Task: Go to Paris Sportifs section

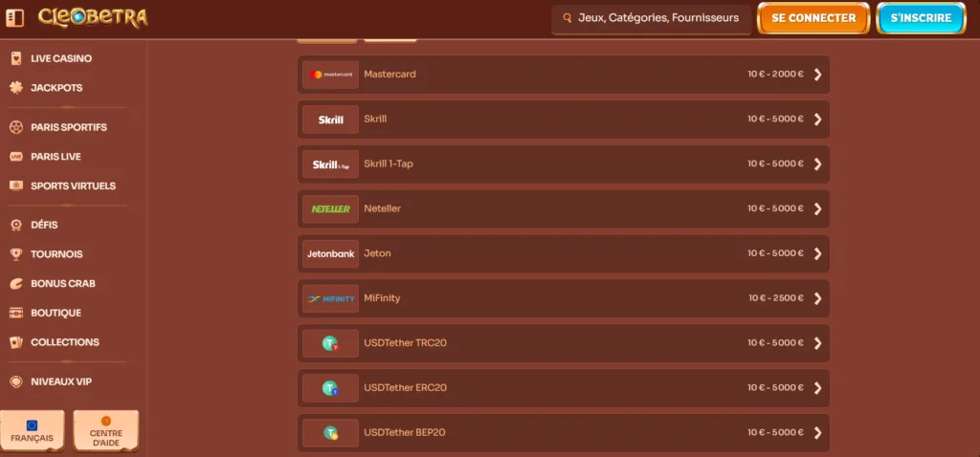Action: [x=68, y=127]
